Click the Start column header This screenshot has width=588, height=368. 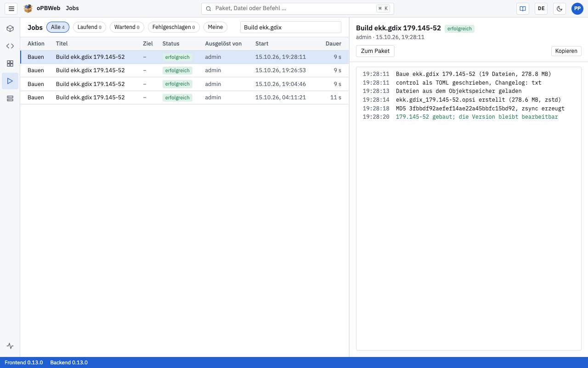262,44
